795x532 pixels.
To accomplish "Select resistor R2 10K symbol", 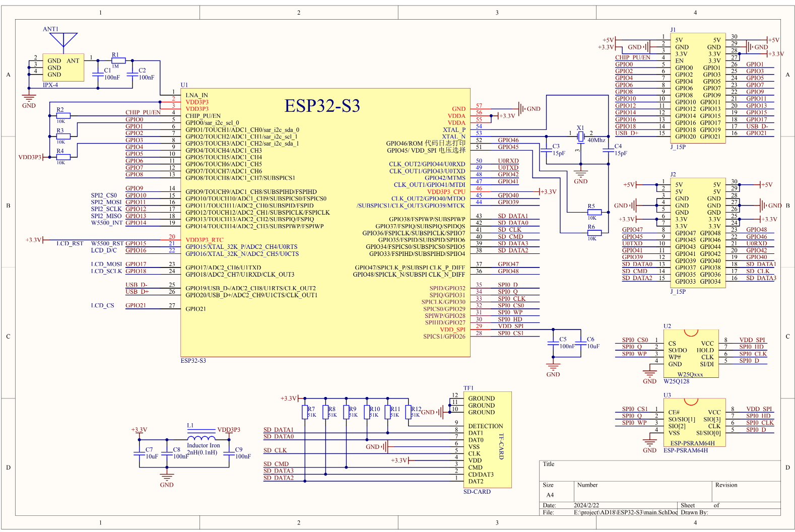I will [x=63, y=116].
